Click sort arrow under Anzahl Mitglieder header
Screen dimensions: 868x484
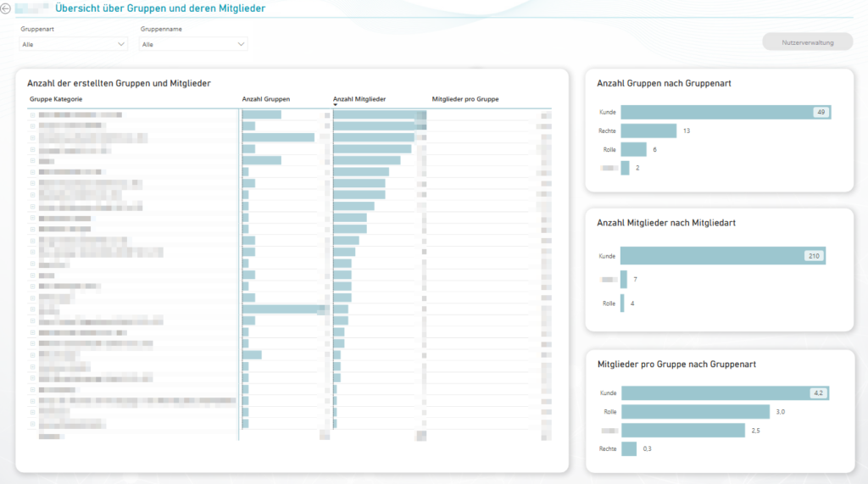click(x=336, y=106)
